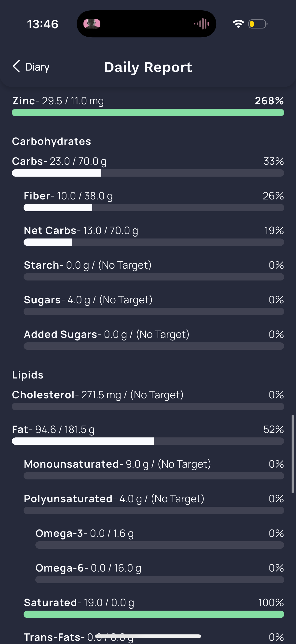This screenshot has height=644, width=296.
Task: Go back to Diary
Action: (31, 67)
